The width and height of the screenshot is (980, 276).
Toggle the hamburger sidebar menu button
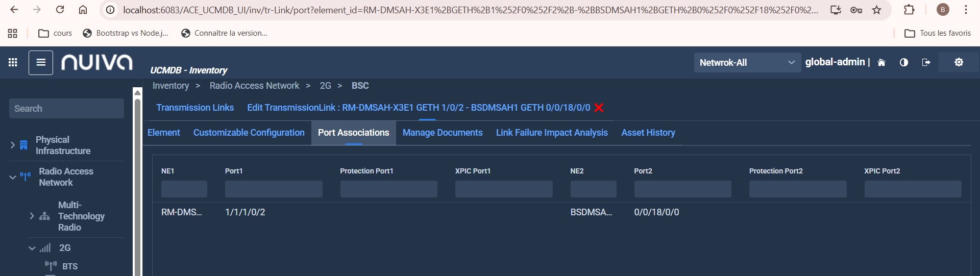point(41,62)
